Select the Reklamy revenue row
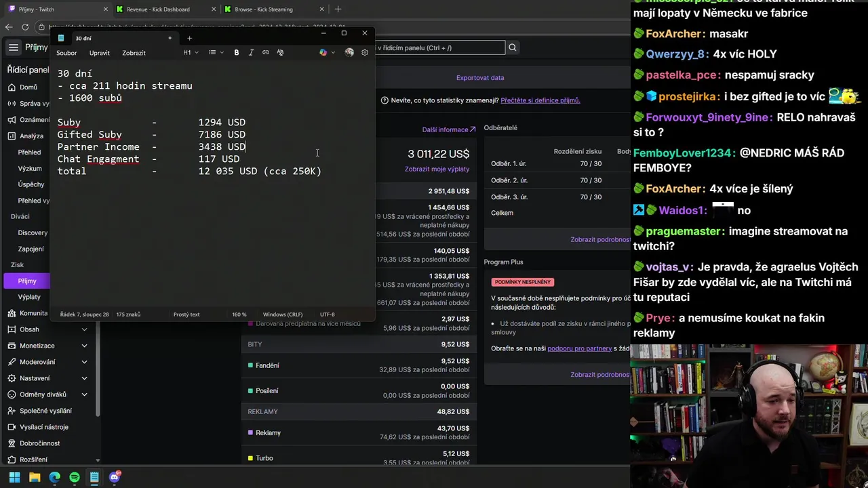Viewport: 868px width, 488px height. pos(359,432)
